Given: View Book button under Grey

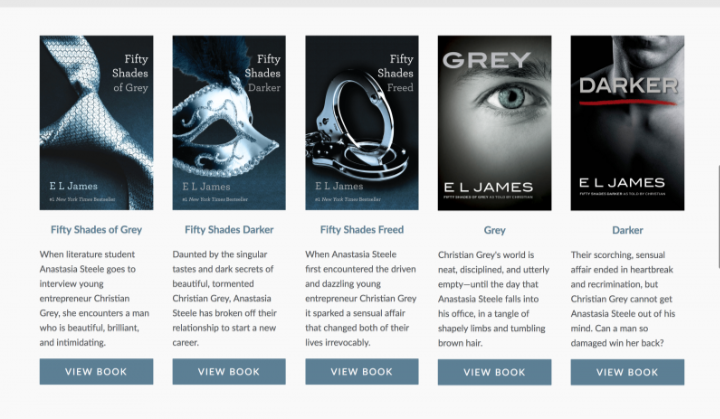Looking at the screenshot, I should pos(495,372).
